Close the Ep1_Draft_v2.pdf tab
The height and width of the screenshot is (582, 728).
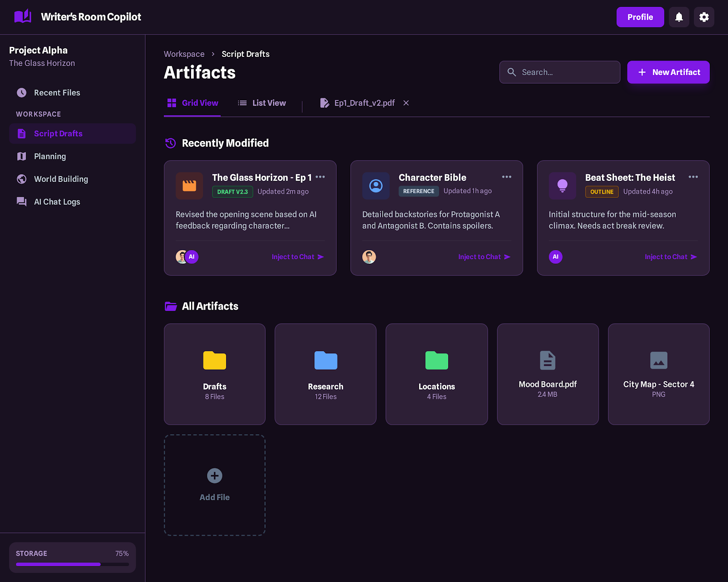coord(406,103)
